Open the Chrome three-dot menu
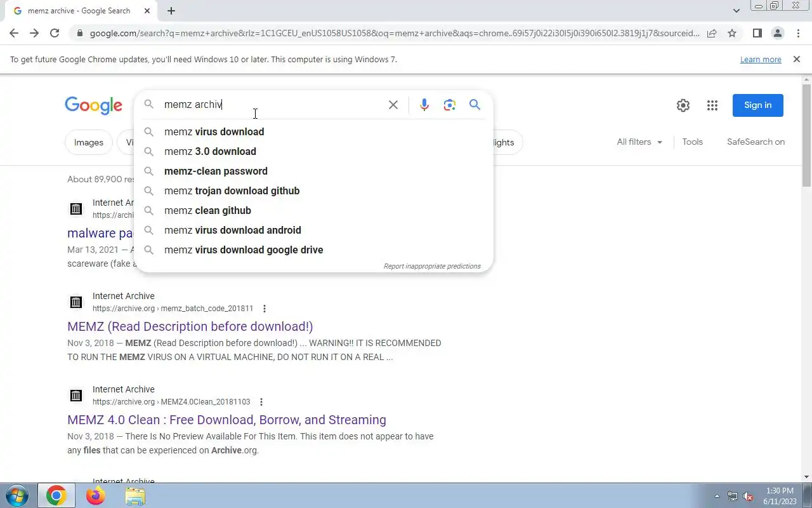The height and width of the screenshot is (508, 812). click(x=798, y=33)
